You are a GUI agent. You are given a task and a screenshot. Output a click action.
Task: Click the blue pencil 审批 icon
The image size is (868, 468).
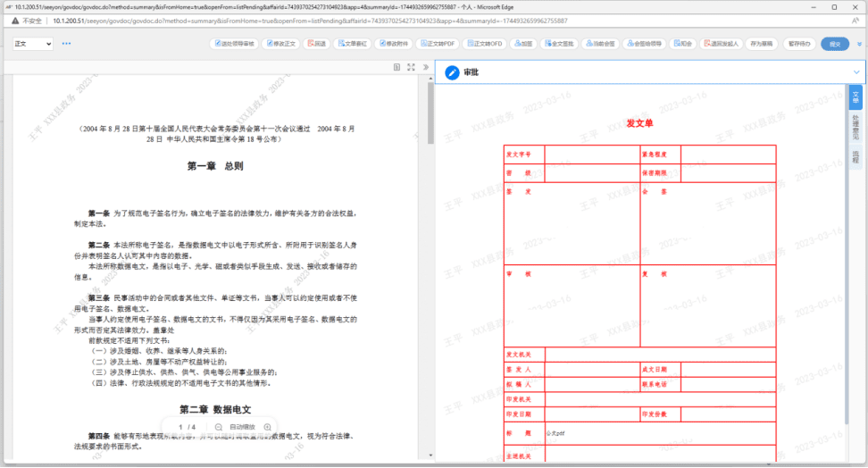pos(452,72)
